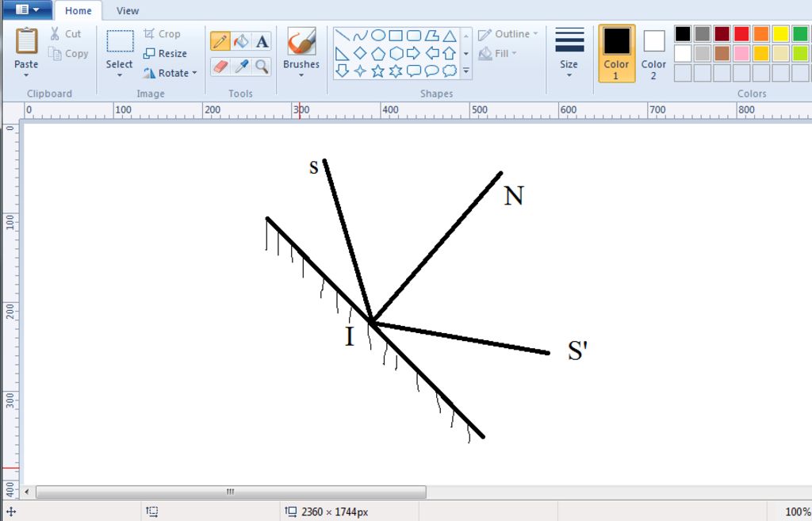The image size is (812, 521).
Task: Choose the Polygon shape
Action: coord(432,36)
